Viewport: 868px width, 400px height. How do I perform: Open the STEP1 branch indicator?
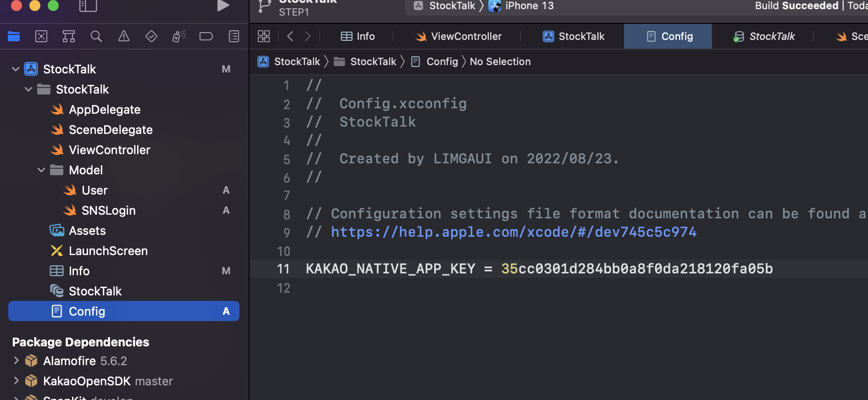pos(294,12)
